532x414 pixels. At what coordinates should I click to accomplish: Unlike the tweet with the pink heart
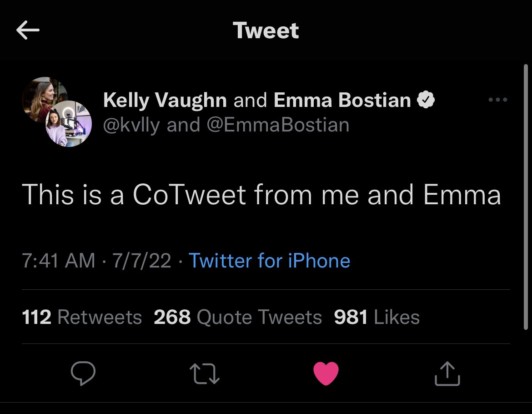click(326, 374)
